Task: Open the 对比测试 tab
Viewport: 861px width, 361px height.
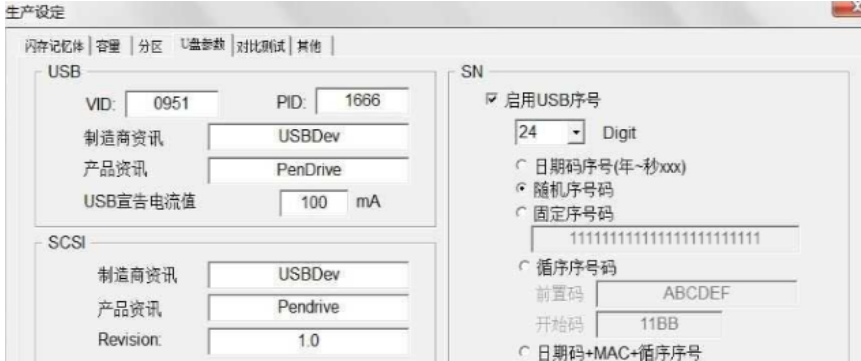Action: (261, 47)
